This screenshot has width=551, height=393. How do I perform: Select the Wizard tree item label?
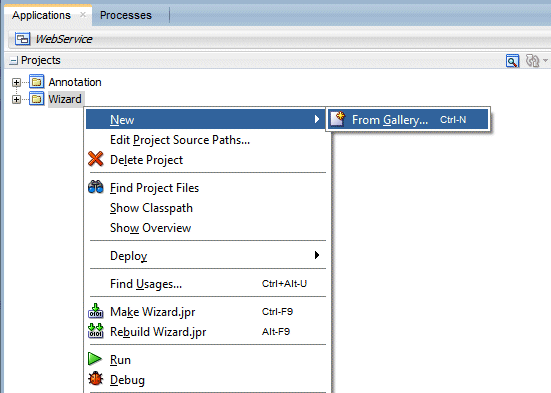point(65,99)
